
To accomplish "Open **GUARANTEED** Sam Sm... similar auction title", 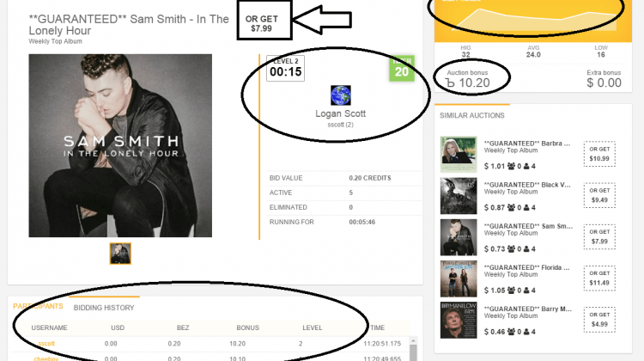I will click(x=528, y=226).
